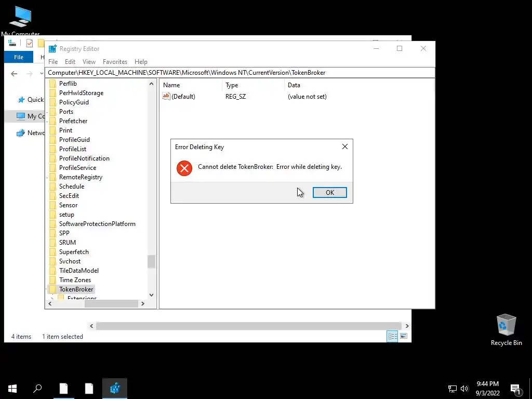Click the (Default) string value icon

(166, 96)
